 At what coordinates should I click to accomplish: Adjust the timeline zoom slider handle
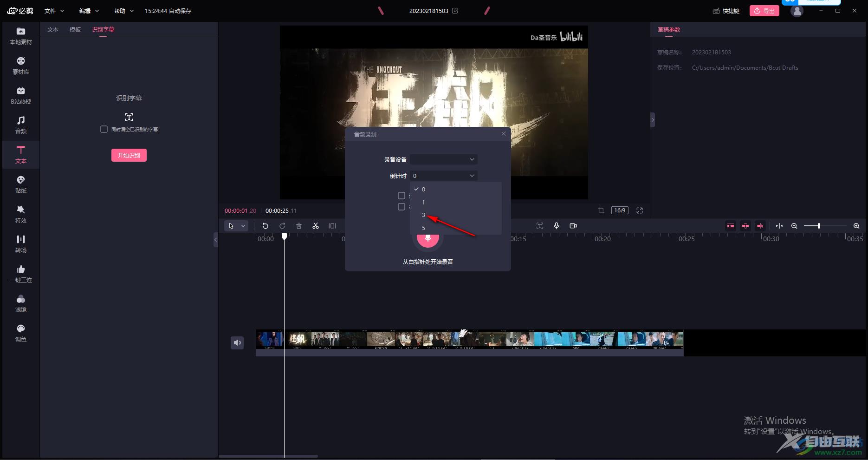[x=819, y=226]
